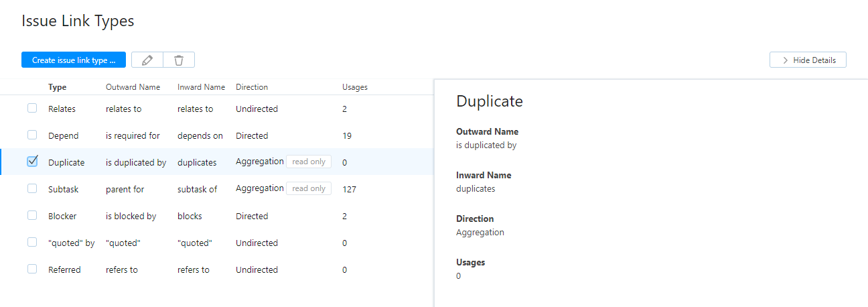The image size is (868, 307).
Task: Click the pencil edit icon
Action: tap(147, 60)
